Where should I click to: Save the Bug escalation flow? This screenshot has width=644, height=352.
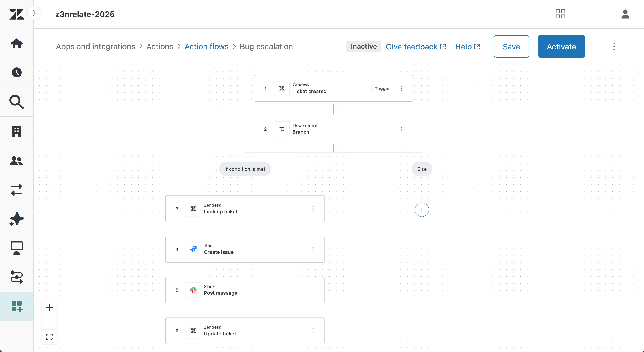point(511,47)
